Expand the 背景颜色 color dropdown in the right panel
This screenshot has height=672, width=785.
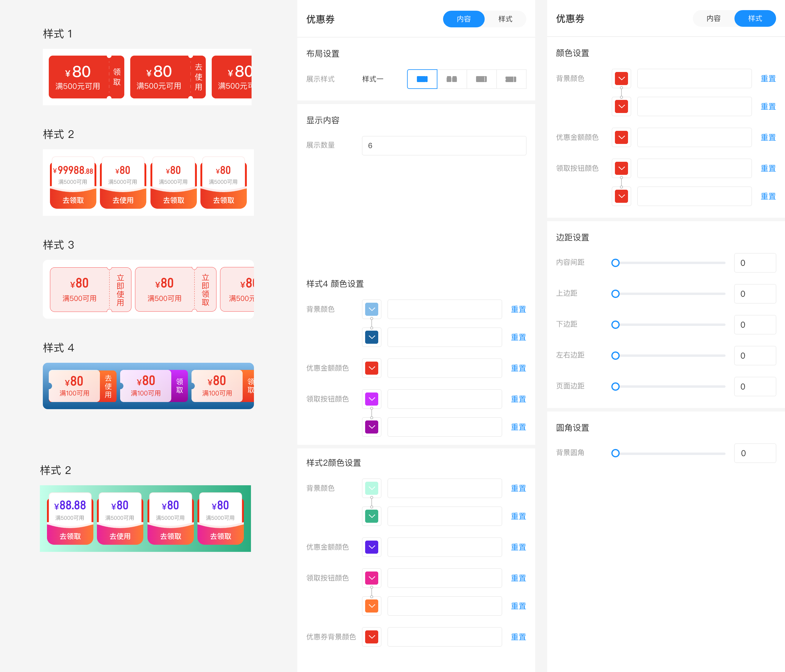621,78
